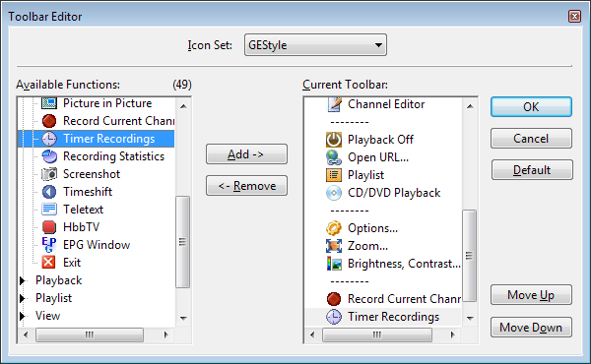Select HbbTV in the function list
Screen dimensions: 591x364
pyautogui.click(x=81, y=227)
